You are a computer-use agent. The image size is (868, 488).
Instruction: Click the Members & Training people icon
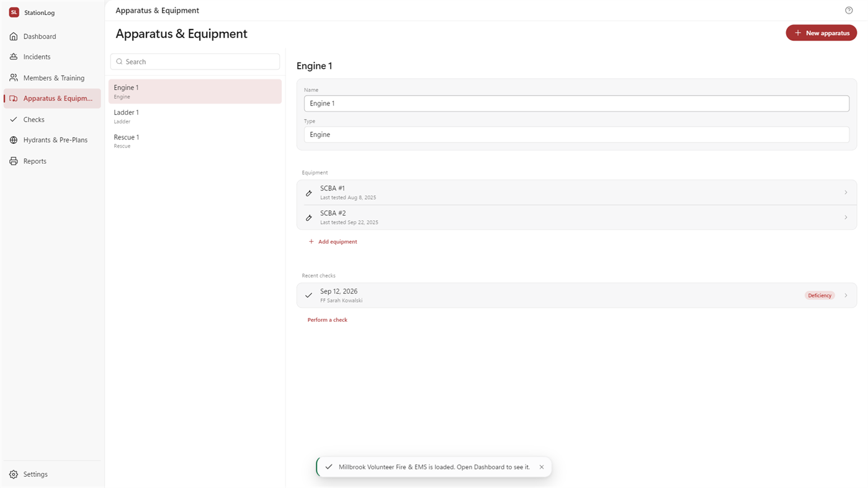click(14, 78)
